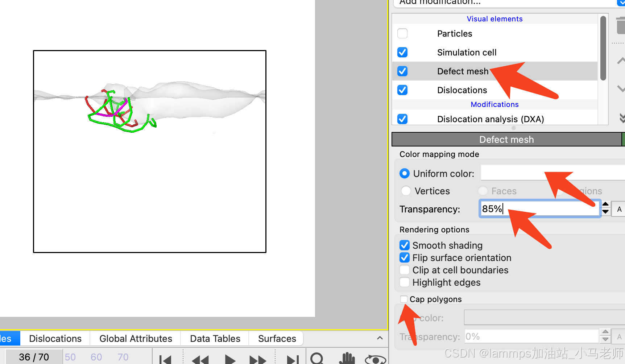625x364 pixels.
Task: Activate the zoom viewport tool
Action: 317,358
